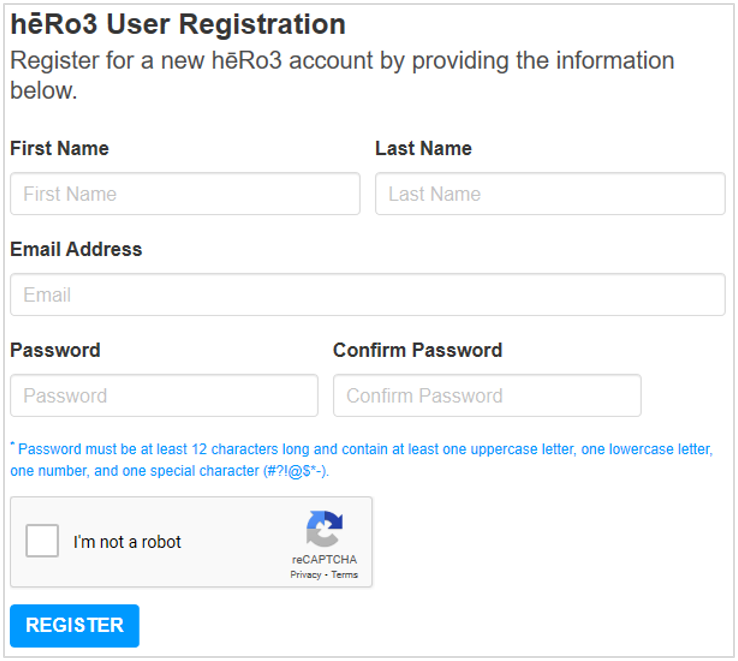Click the reCAPTCHA logo icon
This screenshot has height=661, width=738.
click(x=324, y=529)
